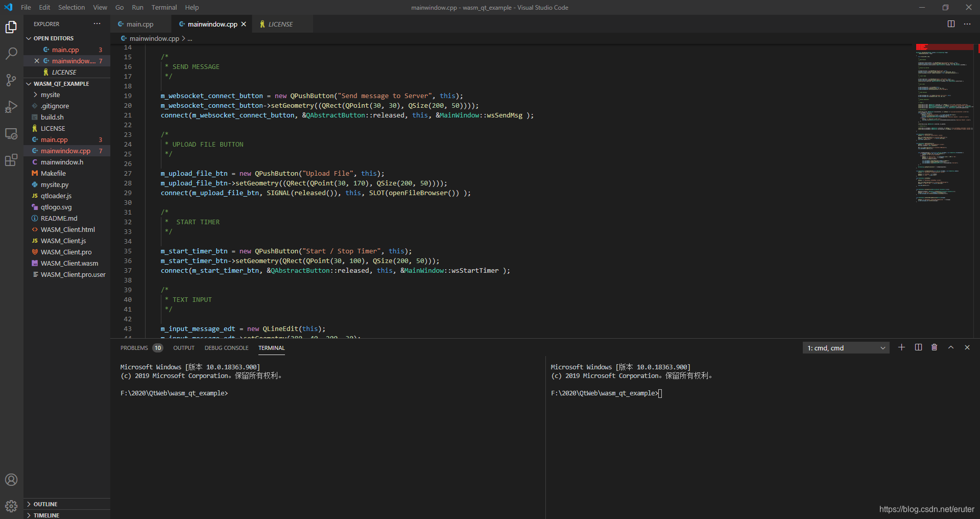Click the VS Code logo icon
The width and height of the screenshot is (980, 519).
click(x=8, y=7)
